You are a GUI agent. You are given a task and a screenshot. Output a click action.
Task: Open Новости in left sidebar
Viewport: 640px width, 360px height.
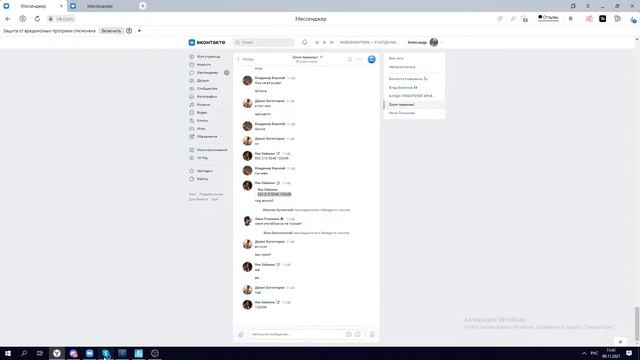tap(204, 64)
